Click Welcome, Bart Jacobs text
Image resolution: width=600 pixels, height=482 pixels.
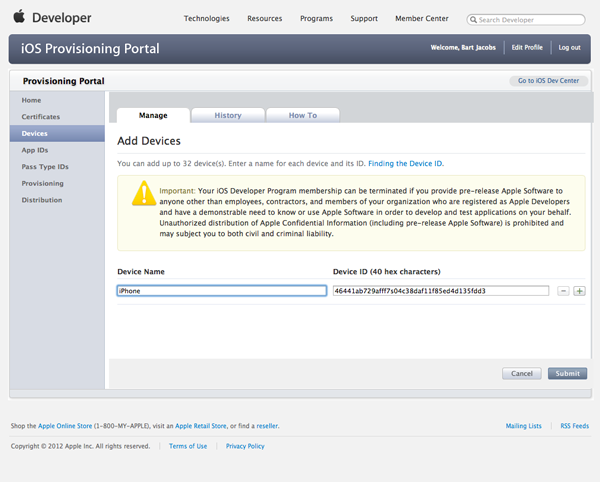click(x=463, y=47)
